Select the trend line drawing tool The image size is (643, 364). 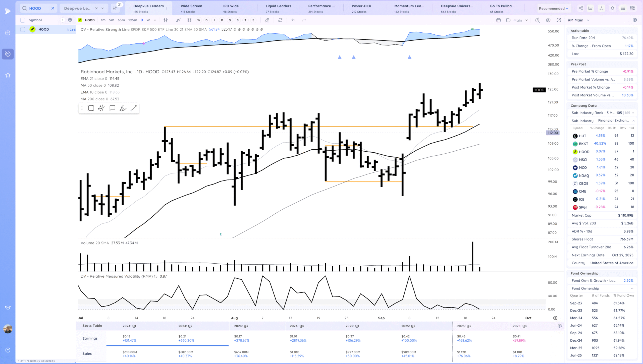pyautogui.click(x=134, y=108)
